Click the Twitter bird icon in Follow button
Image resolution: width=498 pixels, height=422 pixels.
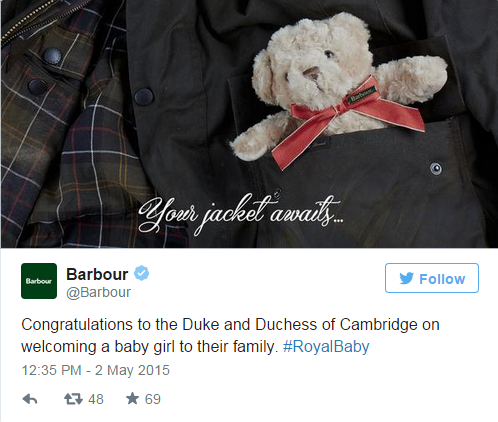406,278
